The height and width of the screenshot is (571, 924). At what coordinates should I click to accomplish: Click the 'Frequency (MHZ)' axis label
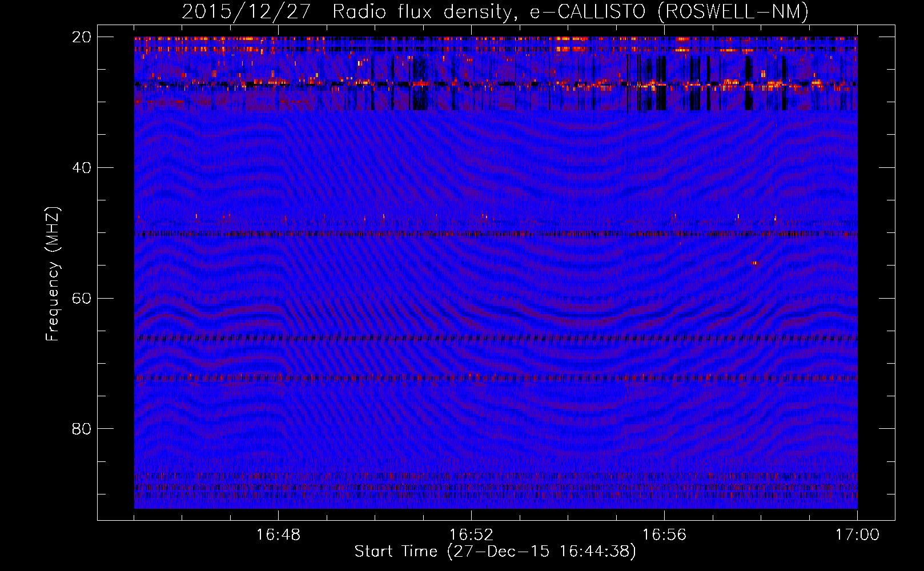tap(53, 274)
